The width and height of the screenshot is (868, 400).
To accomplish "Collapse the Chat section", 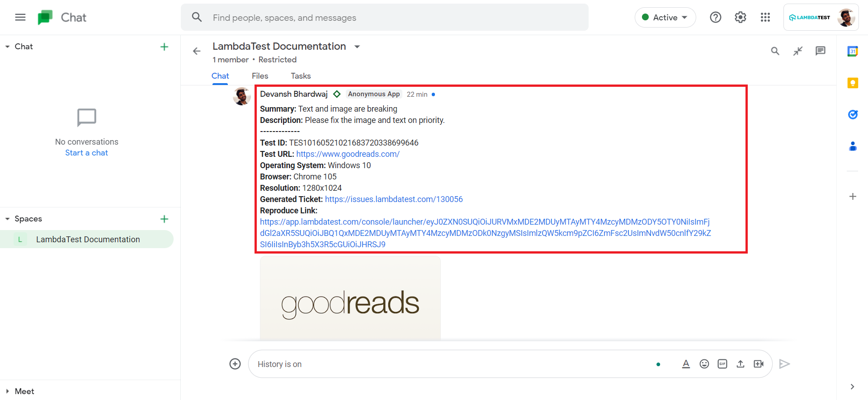I will click(x=8, y=47).
